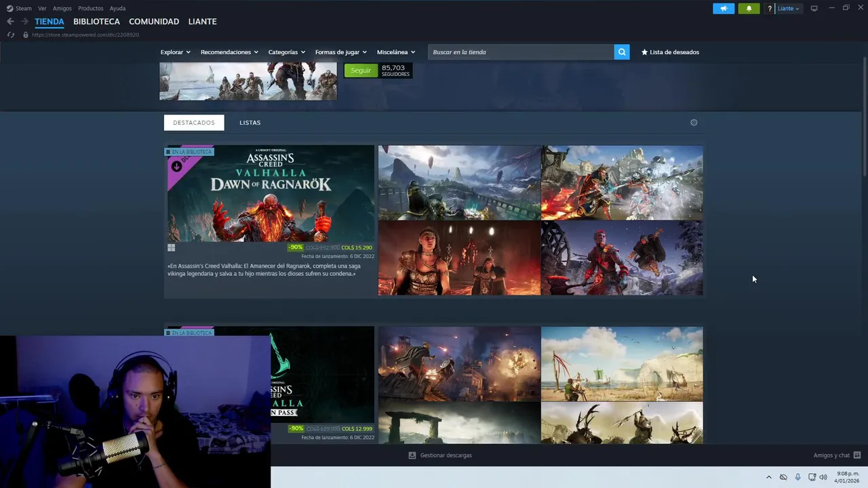Open the floating islands landscape screenshot
The width and height of the screenshot is (868, 488).
(x=459, y=183)
